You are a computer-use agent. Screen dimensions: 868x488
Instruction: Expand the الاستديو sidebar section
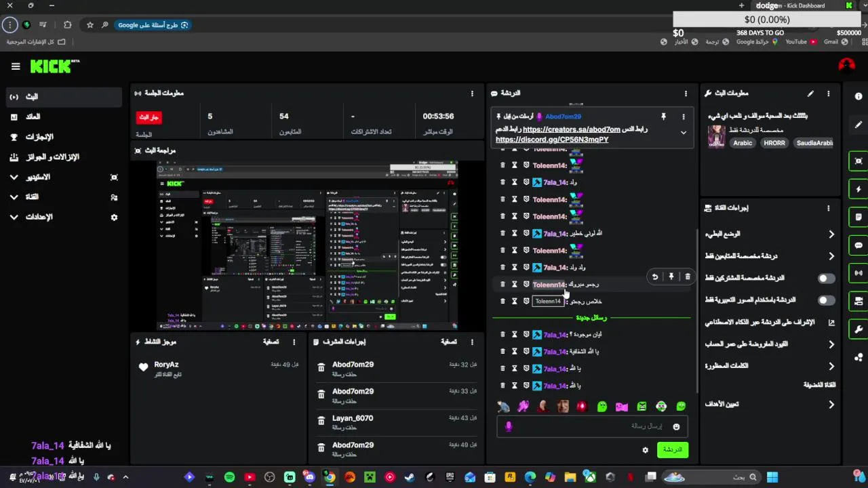14,177
